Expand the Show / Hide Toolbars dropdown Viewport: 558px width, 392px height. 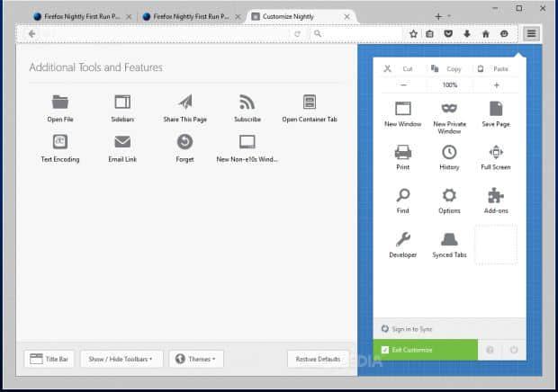coord(121,359)
